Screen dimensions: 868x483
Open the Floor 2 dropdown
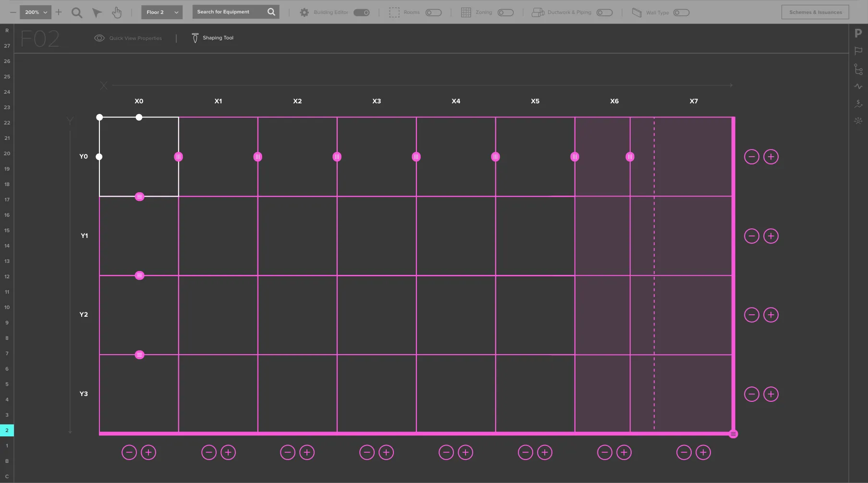(162, 12)
